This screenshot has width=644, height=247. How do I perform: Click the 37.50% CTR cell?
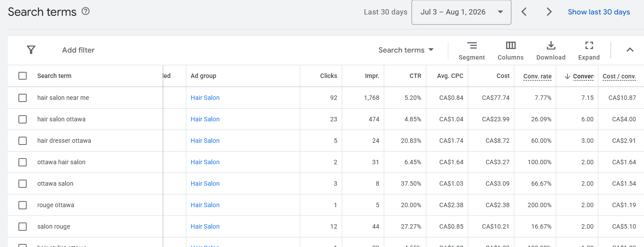tap(411, 183)
